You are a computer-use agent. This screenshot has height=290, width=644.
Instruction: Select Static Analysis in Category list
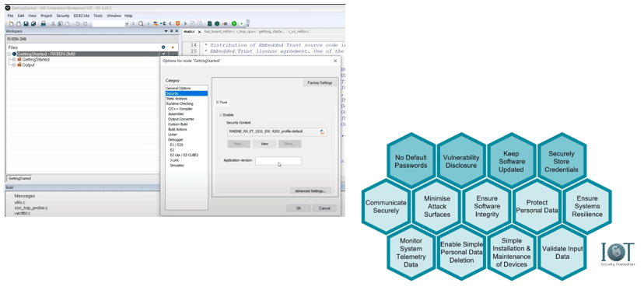tap(177, 99)
